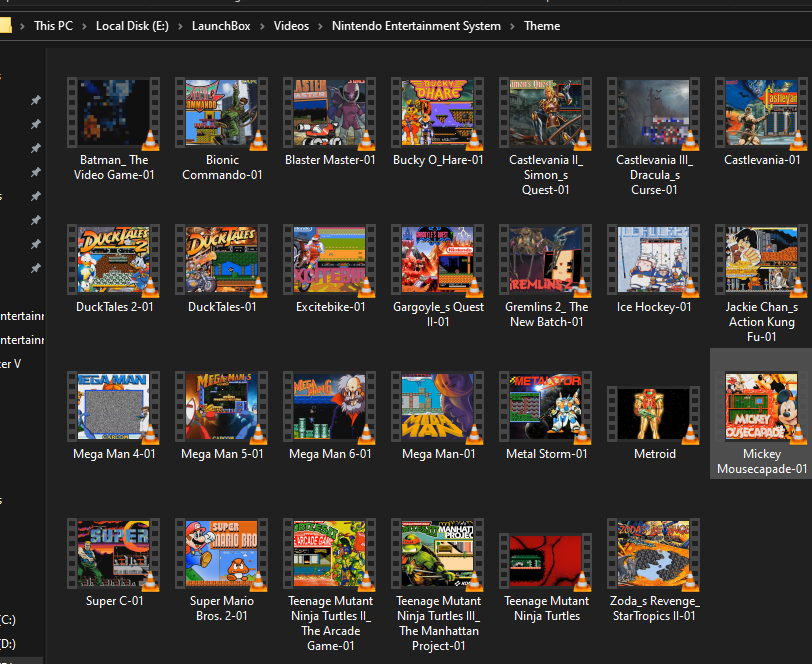Click the folder icon in address bar
This screenshot has width=812, height=664.
(6, 25)
